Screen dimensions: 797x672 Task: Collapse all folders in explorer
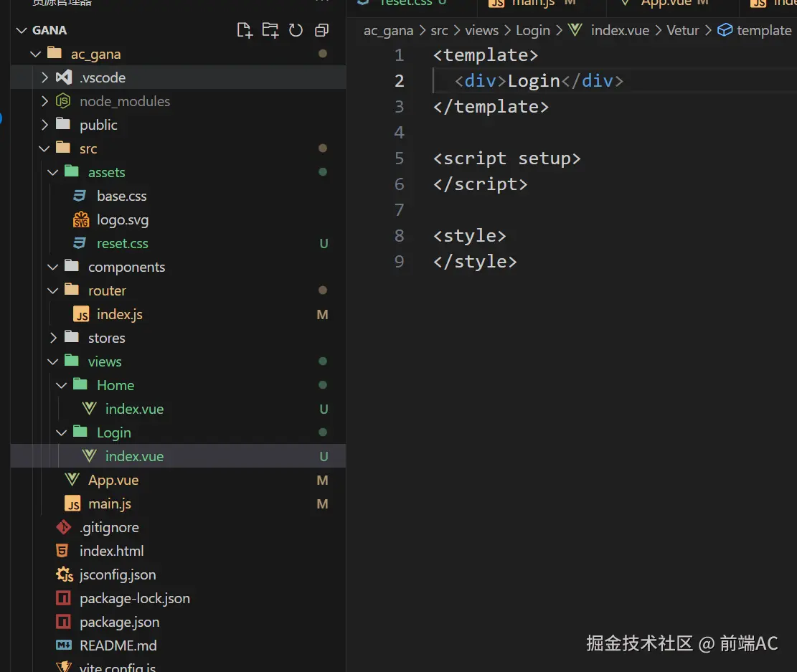pos(321,30)
